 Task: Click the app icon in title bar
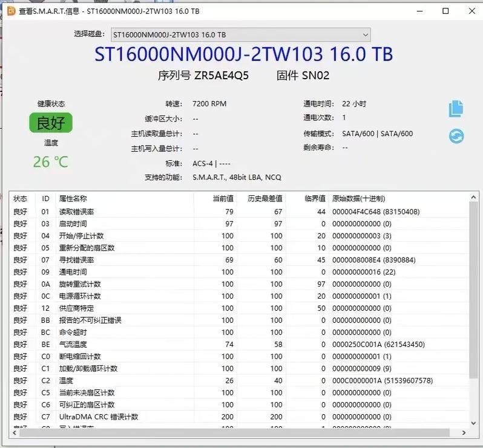pyautogui.click(x=11, y=11)
